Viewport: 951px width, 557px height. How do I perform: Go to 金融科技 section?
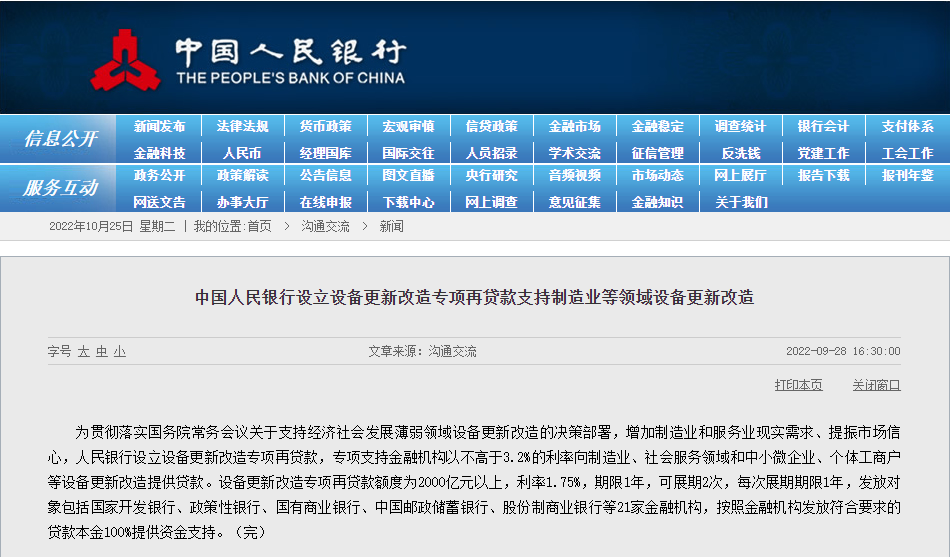160,153
